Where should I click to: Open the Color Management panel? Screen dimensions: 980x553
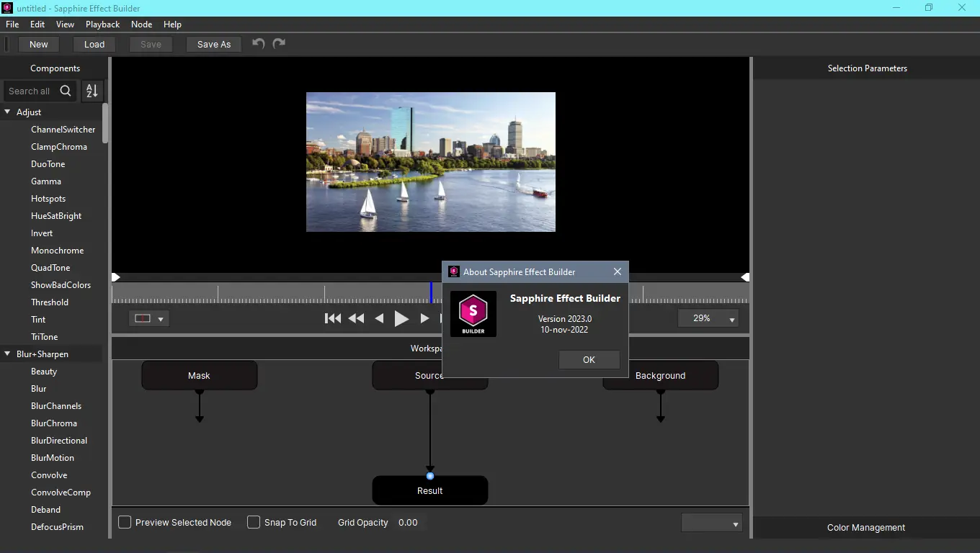866,527
